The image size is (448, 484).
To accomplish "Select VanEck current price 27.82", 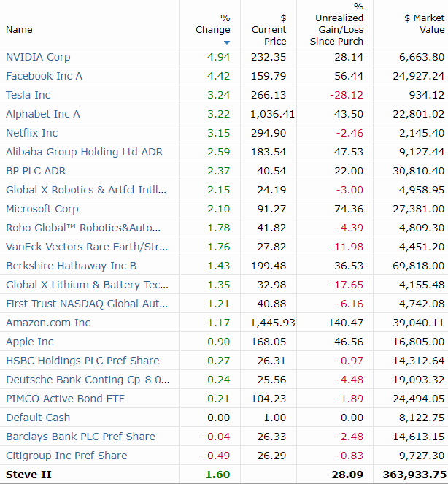I will point(272,247).
